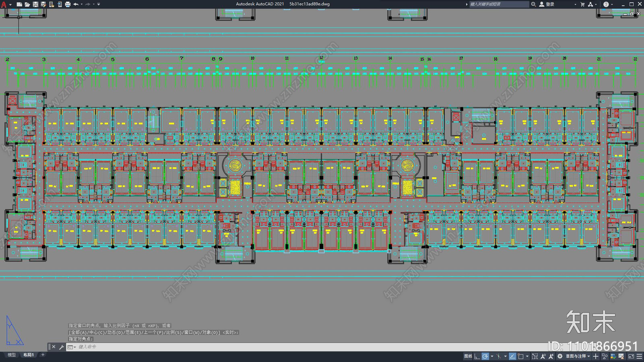Toggle Polar tracking in status bar
The width and height of the screenshot is (644, 362).
coord(485,356)
